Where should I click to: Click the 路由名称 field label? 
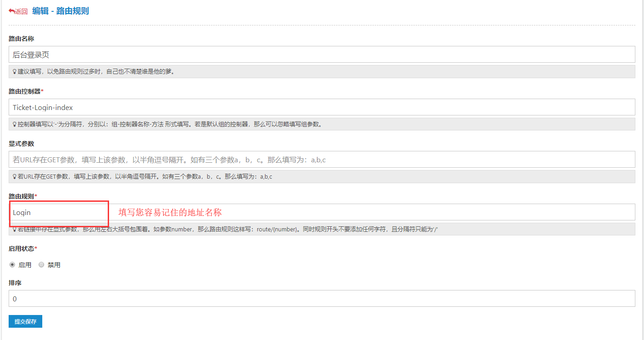tap(21, 39)
